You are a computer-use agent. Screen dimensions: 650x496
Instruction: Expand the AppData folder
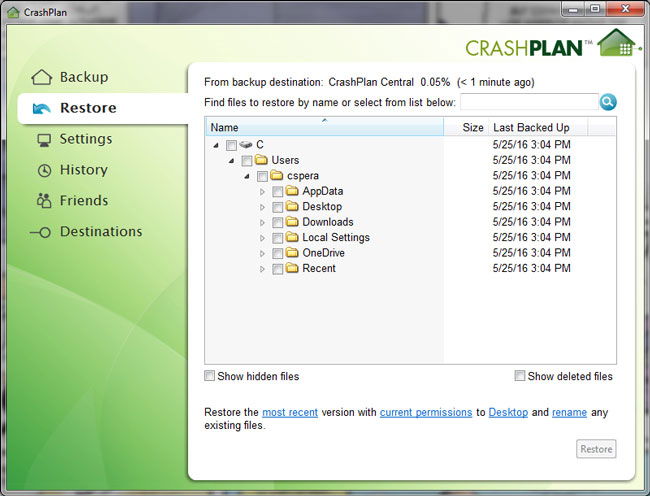pyautogui.click(x=262, y=191)
